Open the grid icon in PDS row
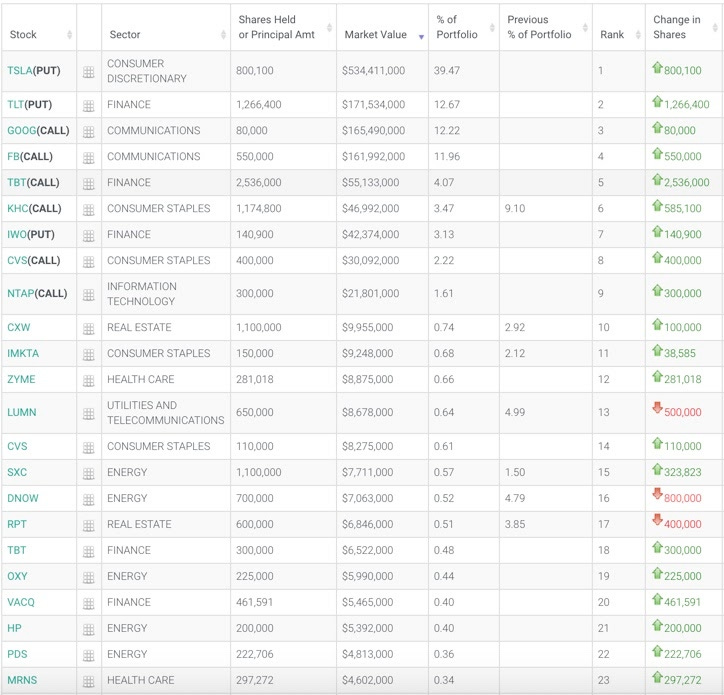 (89, 655)
